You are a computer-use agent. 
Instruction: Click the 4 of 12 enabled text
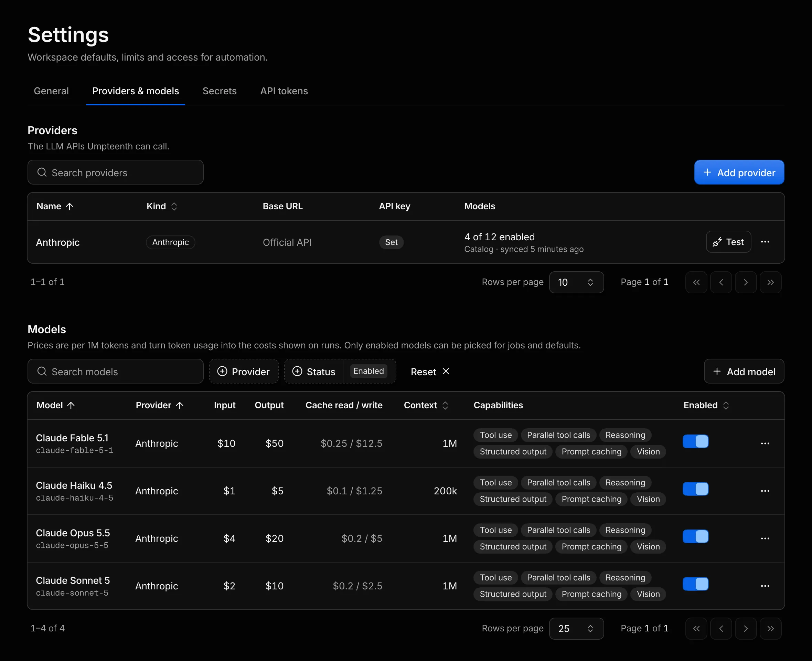(x=499, y=237)
